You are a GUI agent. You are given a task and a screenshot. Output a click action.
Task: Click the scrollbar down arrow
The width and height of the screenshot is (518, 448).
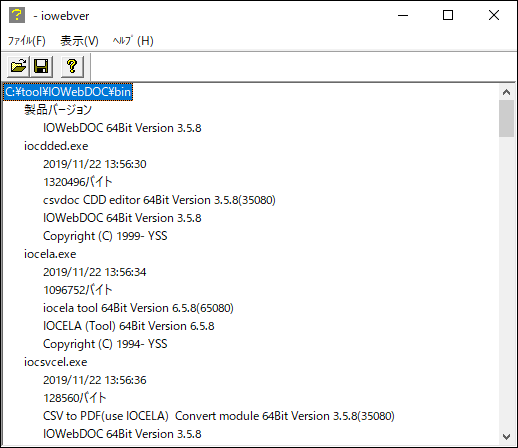coord(506,436)
